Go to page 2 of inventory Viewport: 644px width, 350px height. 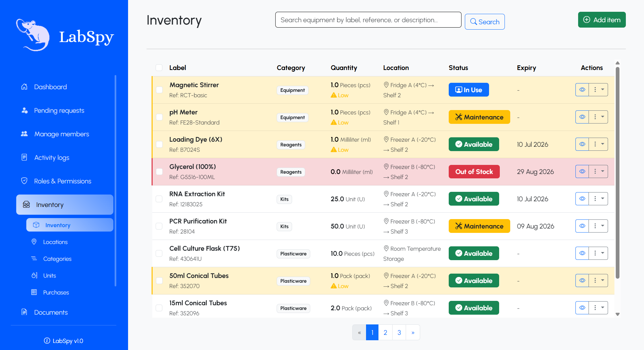point(385,332)
